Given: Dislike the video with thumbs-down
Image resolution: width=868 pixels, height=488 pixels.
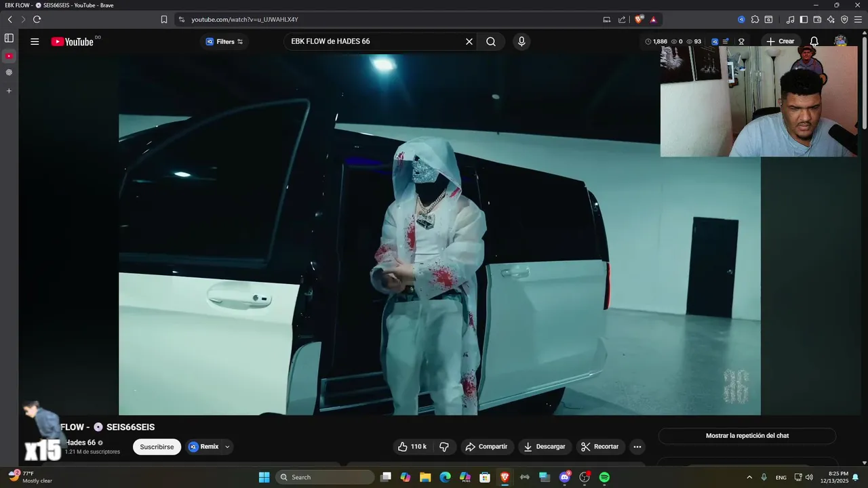Looking at the screenshot, I should click(x=444, y=447).
